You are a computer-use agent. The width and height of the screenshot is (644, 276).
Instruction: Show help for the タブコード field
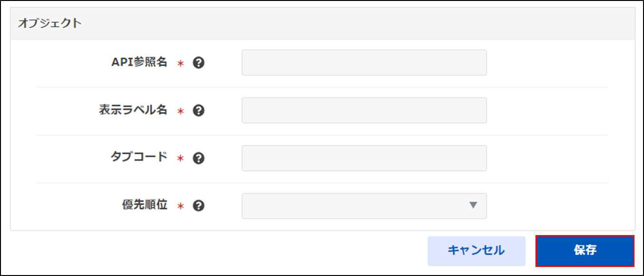click(198, 158)
